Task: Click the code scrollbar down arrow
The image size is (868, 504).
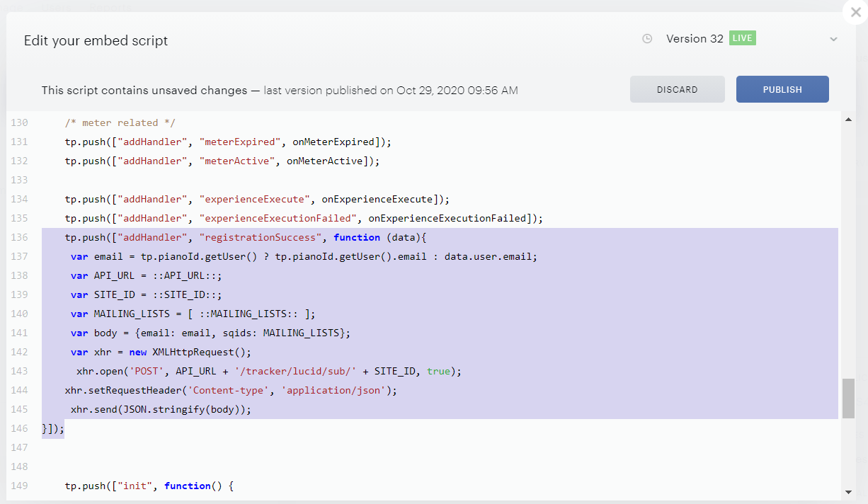Action: pyautogui.click(x=848, y=492)
